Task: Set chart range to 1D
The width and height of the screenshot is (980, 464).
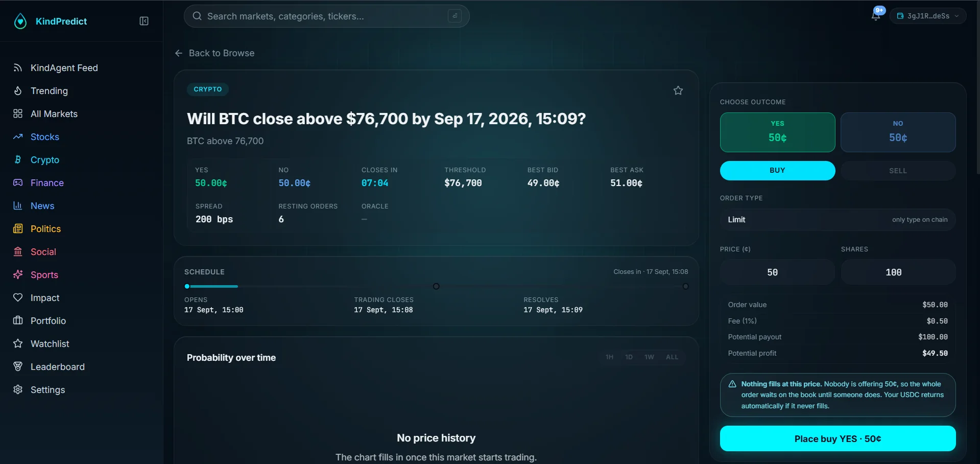Action: tap(629, 357)
